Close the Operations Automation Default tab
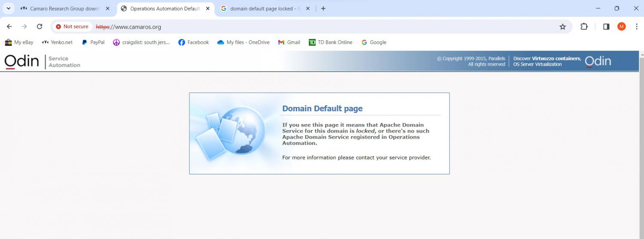644x239 pixels. (x=208, y=9)
